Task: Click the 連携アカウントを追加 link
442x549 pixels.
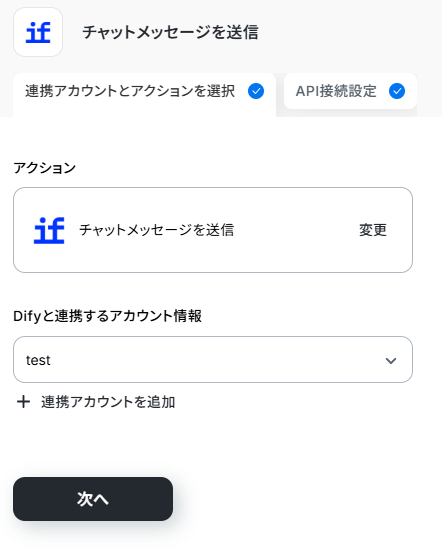Action: click(x=108, y=402)
